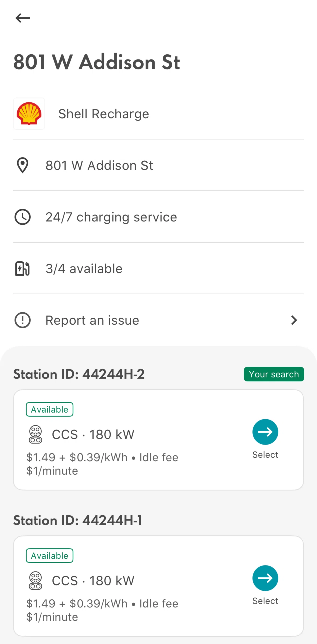Screen dimensions: 317x644
Task: Tap the clock icon beside charging service
Action: point(23,217)
